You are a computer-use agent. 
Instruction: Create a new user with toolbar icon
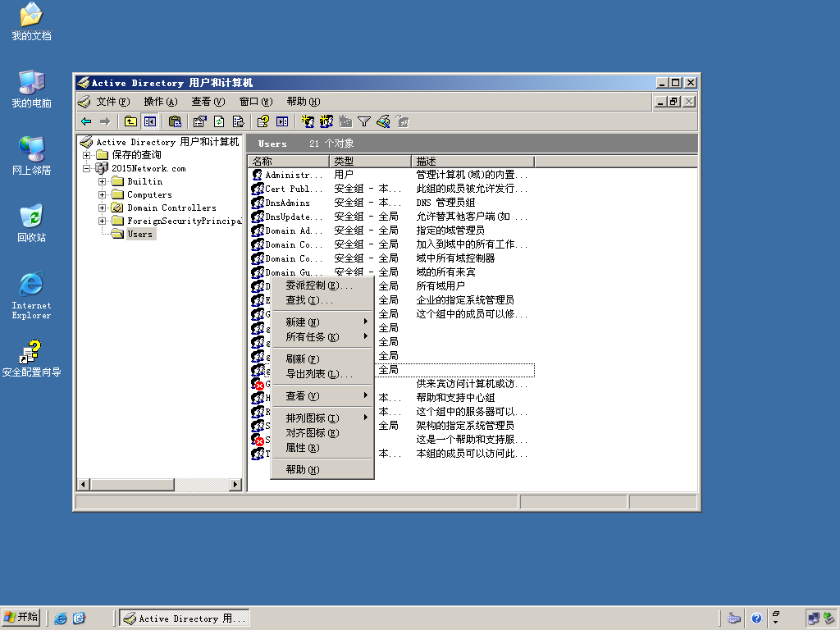point(307,121)
